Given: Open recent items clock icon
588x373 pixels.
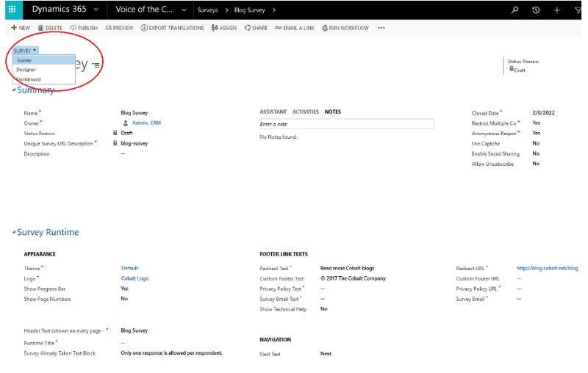Looking at the screenshot, I should (x=536, y=10).
